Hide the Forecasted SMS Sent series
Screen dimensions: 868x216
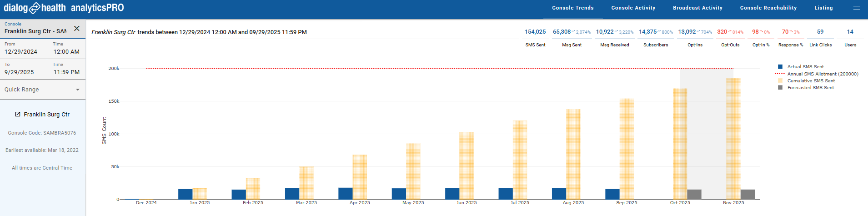(x=810, y=88)
